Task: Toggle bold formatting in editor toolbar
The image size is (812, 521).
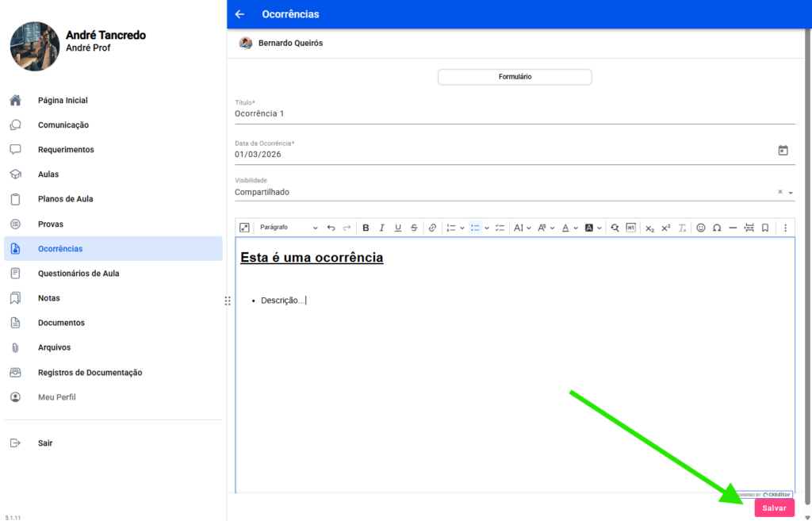Action: [x=366, y=228]
